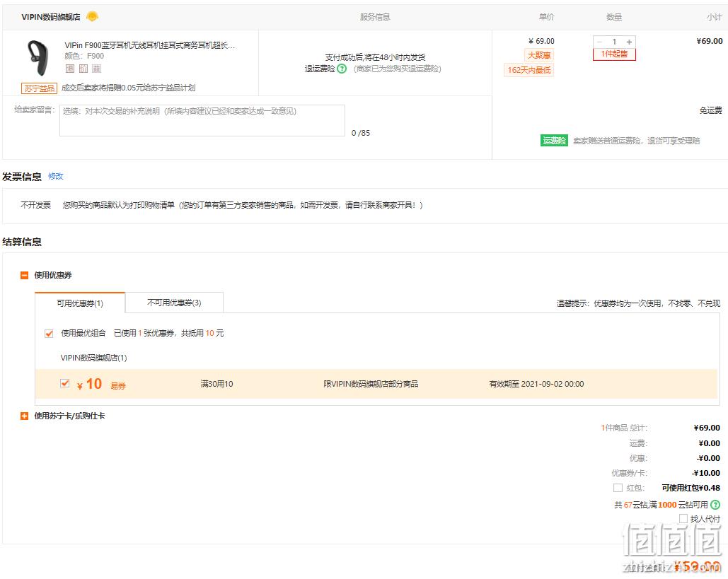Click the 不开发票 invoice text
The width and height of the screenshot is (728, 579).
point(36,205)
